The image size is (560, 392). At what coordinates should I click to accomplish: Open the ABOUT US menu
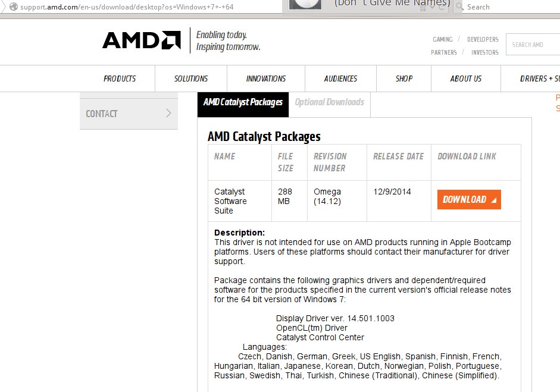[466, 79]
